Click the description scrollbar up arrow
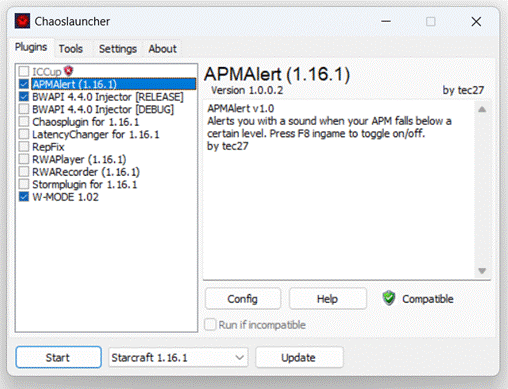The height and width of the screenshot is (389, 508). click(x=482, y=109)
